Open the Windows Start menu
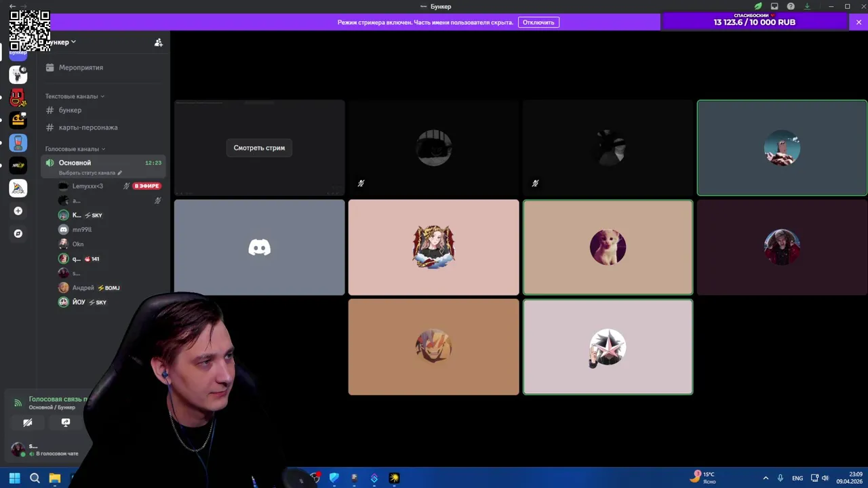This screenshot has width=868, height=488. 14,478
